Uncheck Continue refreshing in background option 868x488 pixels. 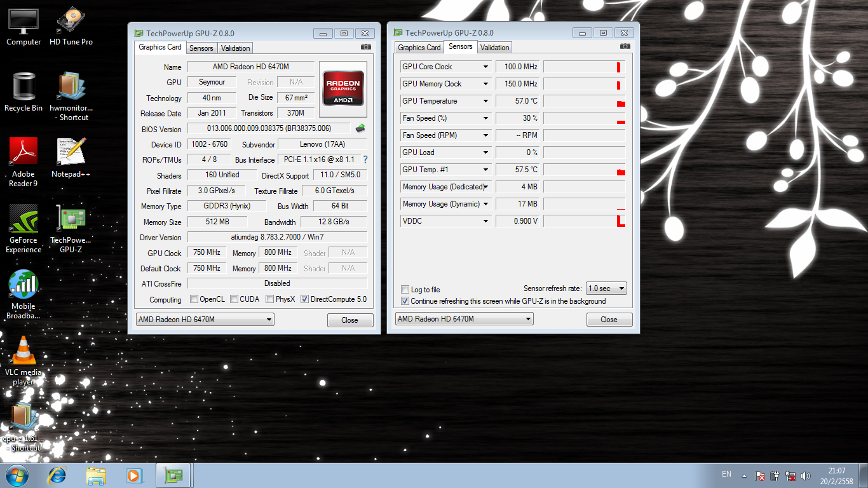405,301
